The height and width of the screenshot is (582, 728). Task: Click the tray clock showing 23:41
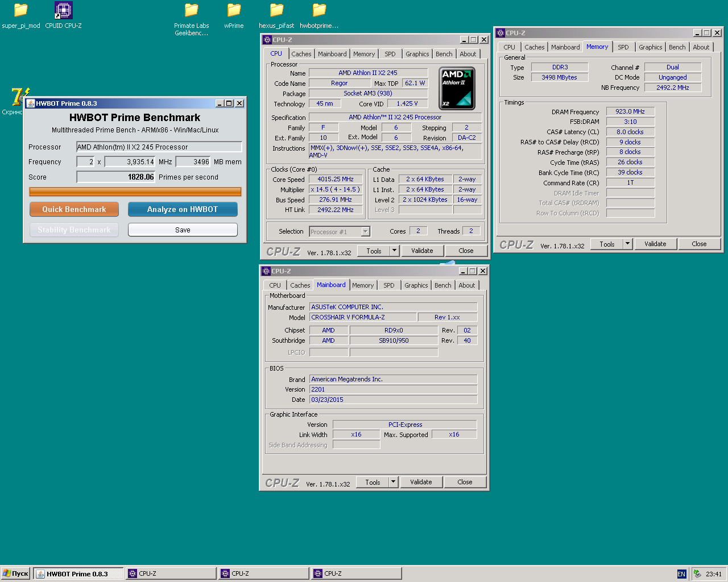[714, 574]
